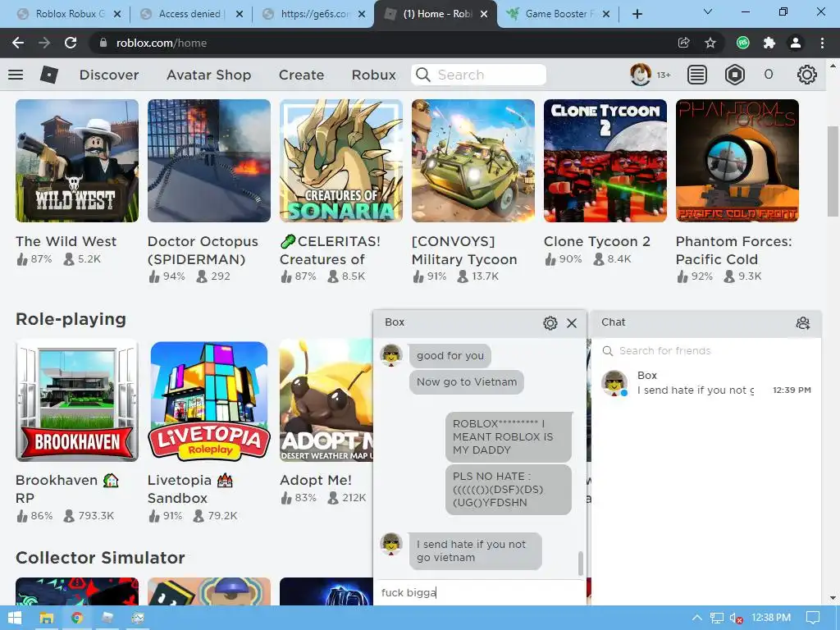Open Doctor Octopus (SPIDERMAN) thumbnail
Image resolution: width=840 pixels, height=630 pixels.
pos(209,161)
